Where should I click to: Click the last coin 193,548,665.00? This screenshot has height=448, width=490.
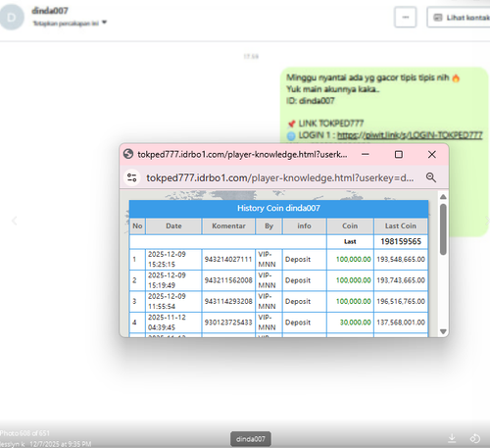[401, 260]
